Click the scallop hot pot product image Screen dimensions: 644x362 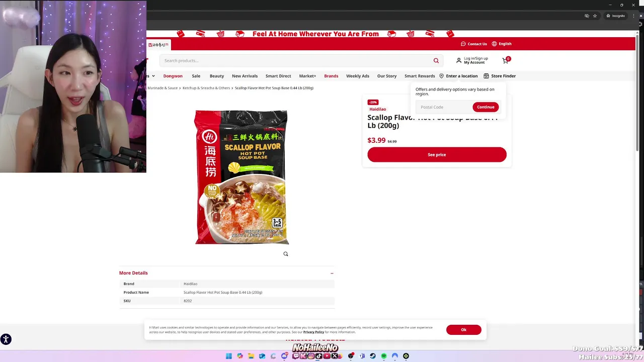tap(241, 177)
